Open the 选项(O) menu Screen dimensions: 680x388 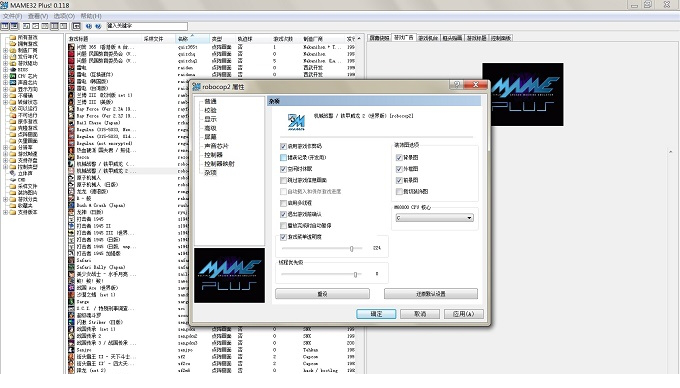[x=64, y=16]
